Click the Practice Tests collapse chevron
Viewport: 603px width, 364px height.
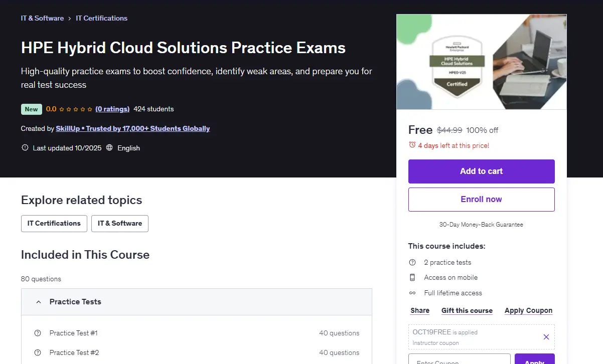(38, 302)
